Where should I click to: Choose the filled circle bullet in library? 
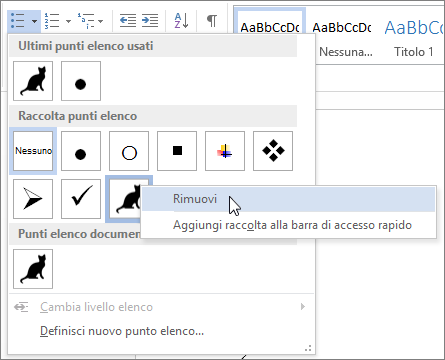pos(81,151)
